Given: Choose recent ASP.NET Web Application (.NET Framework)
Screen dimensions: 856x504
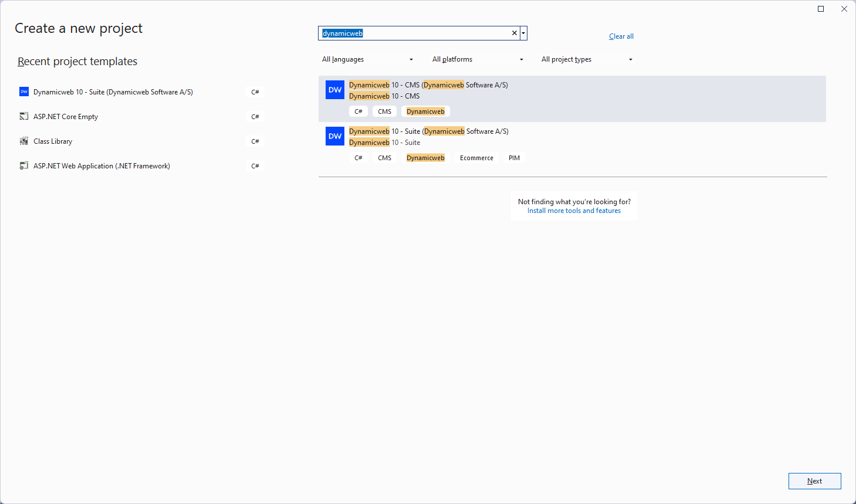Looking at the screenshot, I should point(101,166).
